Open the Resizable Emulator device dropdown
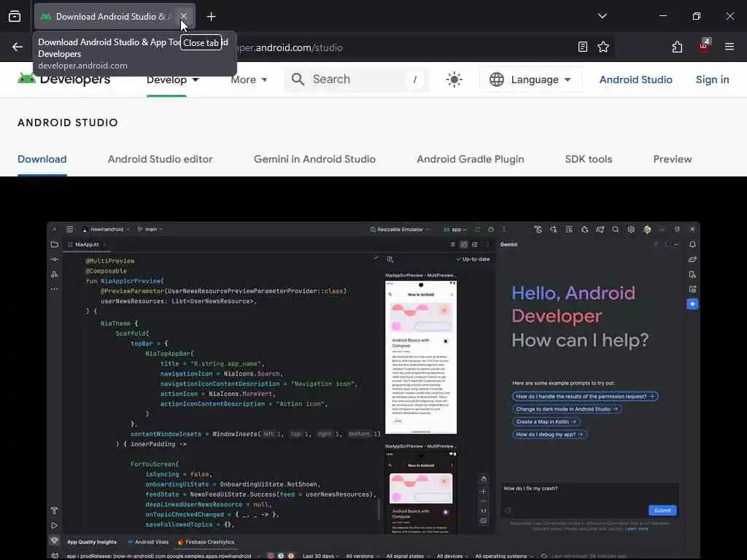This screenshot has width=747, height=560. tap(400, 230)
